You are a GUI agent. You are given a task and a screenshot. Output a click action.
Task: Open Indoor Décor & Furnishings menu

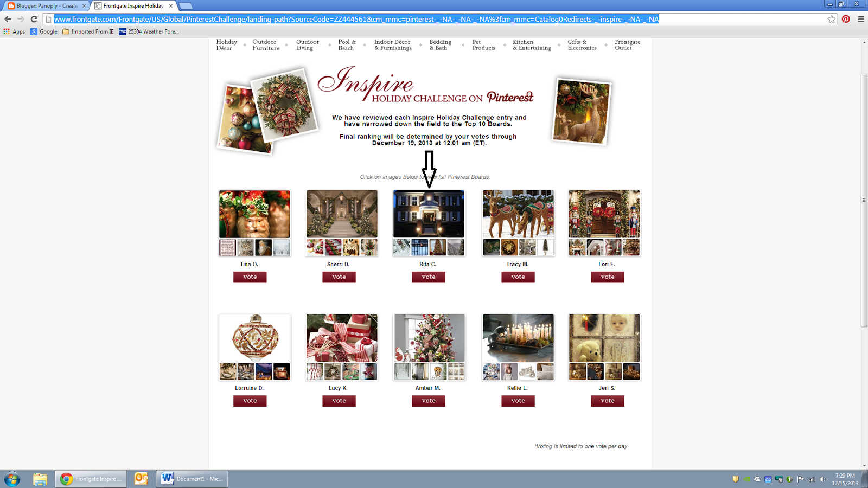[x=393, y=45]
